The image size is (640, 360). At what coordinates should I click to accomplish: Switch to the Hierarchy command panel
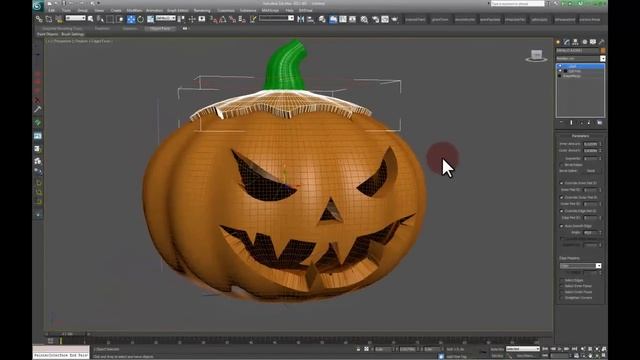pos(576,42)
